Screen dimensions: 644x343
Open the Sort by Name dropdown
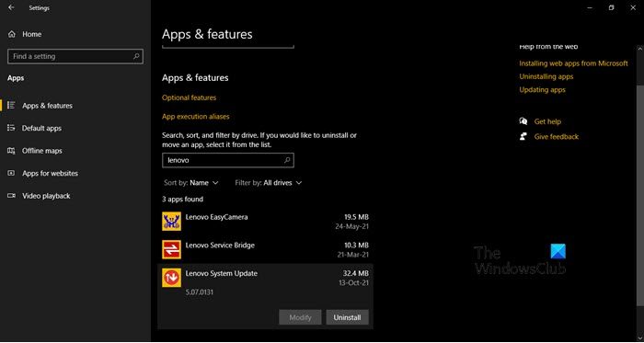[x=191, y=183]
